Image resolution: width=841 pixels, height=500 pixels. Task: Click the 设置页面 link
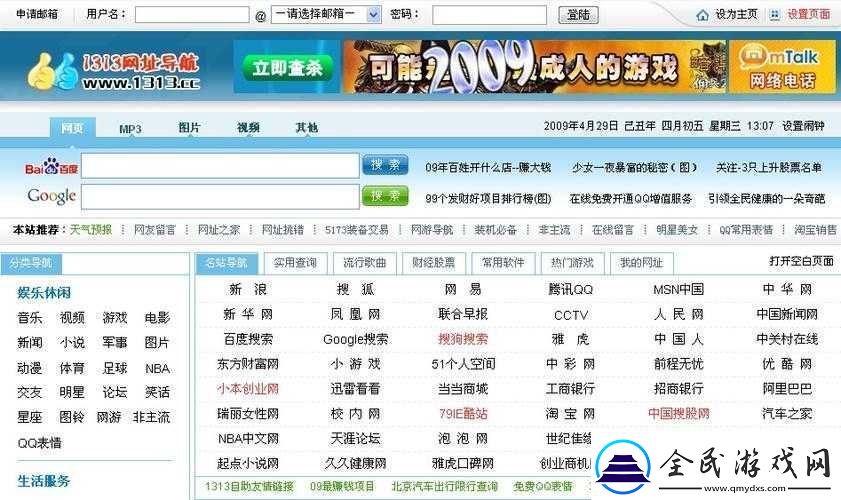(808, 14)
